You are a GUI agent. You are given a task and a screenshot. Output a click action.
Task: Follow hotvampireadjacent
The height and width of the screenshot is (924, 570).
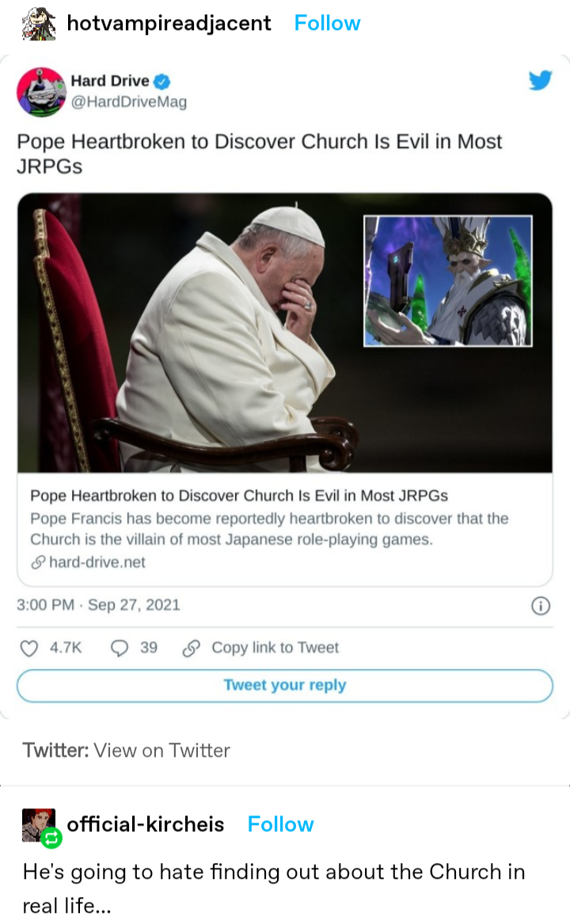(x=327, y=24)
